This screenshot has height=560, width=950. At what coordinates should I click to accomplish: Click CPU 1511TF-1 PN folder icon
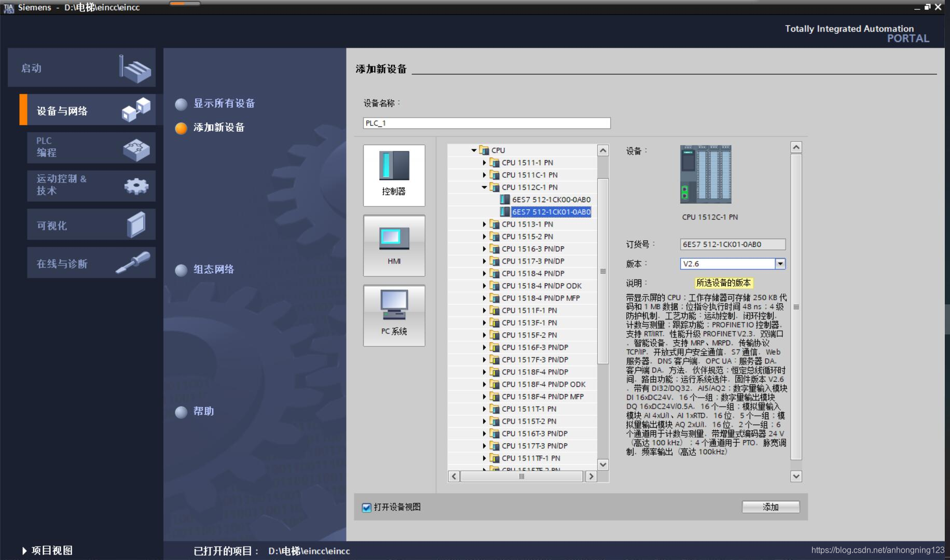pos(494,458)
